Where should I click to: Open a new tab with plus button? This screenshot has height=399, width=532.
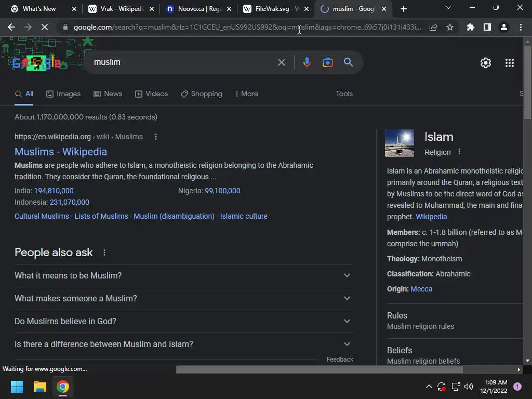point(403,9)
